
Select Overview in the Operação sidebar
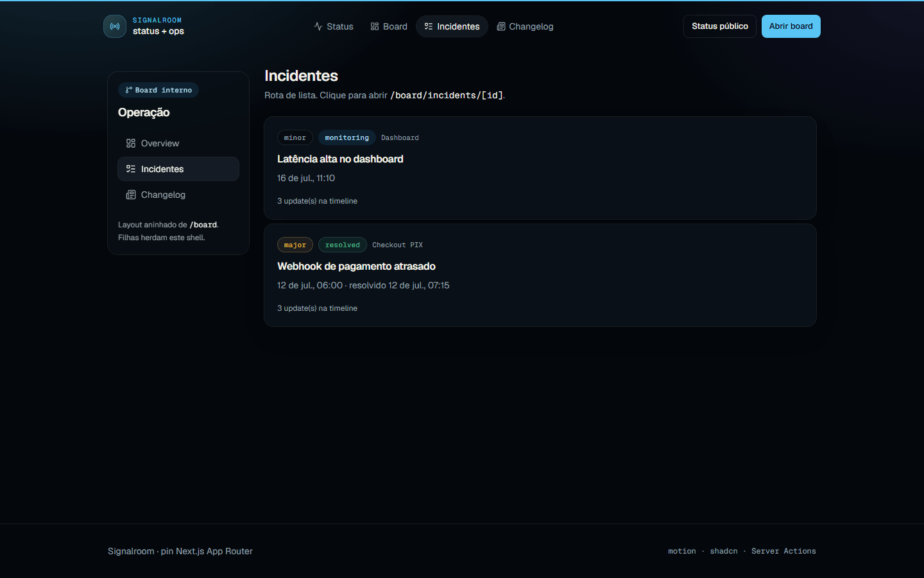click(178, 143)
